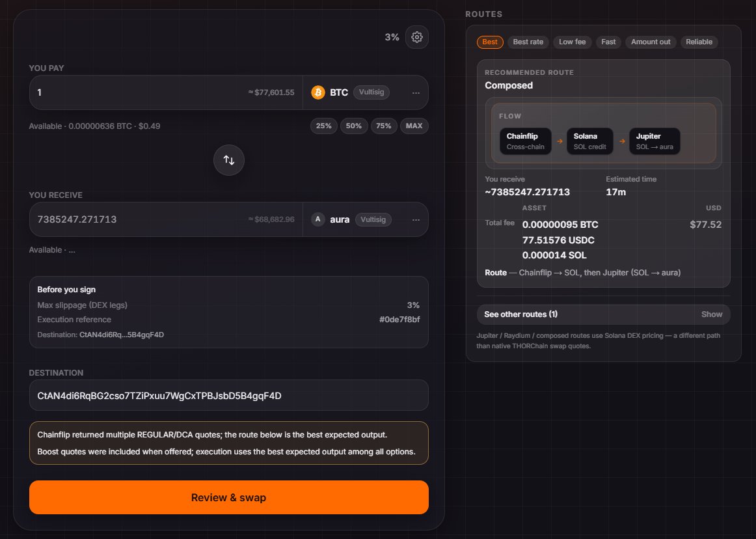This screenshot has height=539, width=756.
Task: Click the Chainflip Cross-chain flow step
Action: (x=526, y=141)
